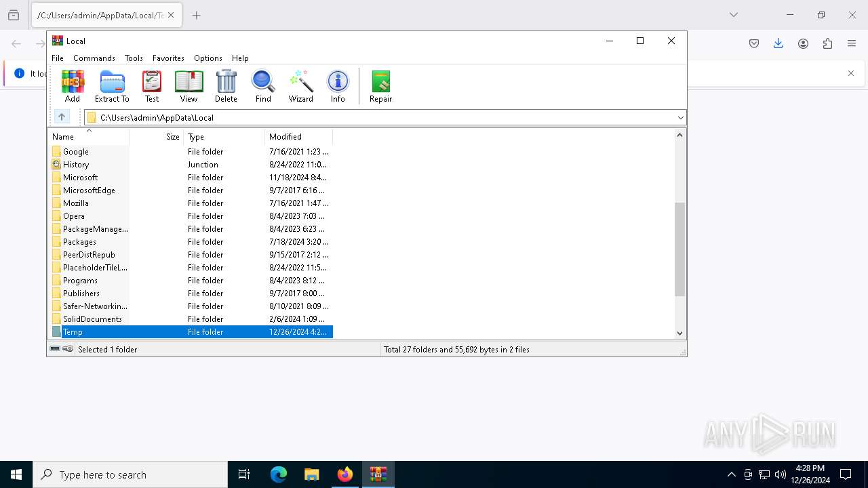Dismiss the Firefox notification bar
Viewport: 868px width, 488px height.
pyautogui.click(x=851, y=73)
